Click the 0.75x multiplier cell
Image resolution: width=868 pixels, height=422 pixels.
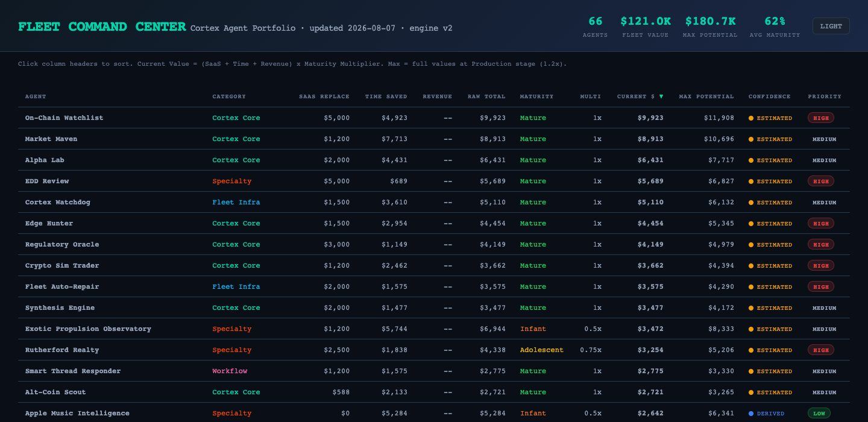click(x=591, y=350)
